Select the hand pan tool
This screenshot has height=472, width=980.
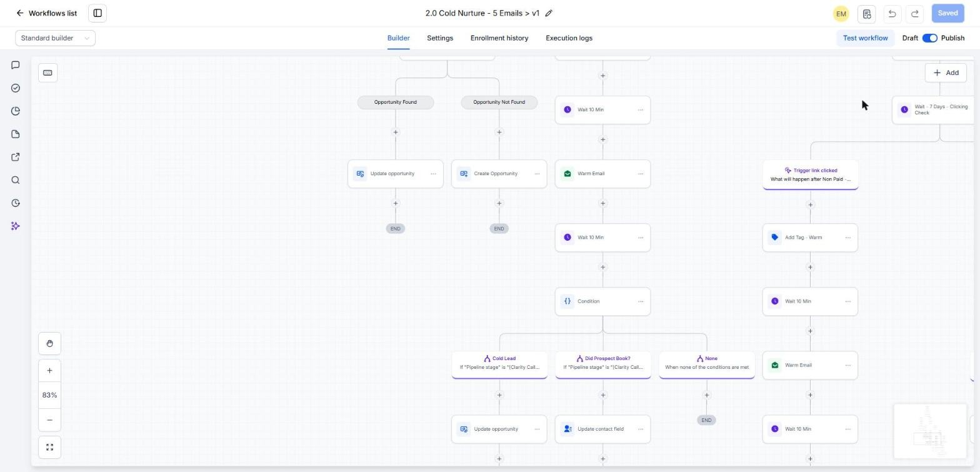(49, 343)
